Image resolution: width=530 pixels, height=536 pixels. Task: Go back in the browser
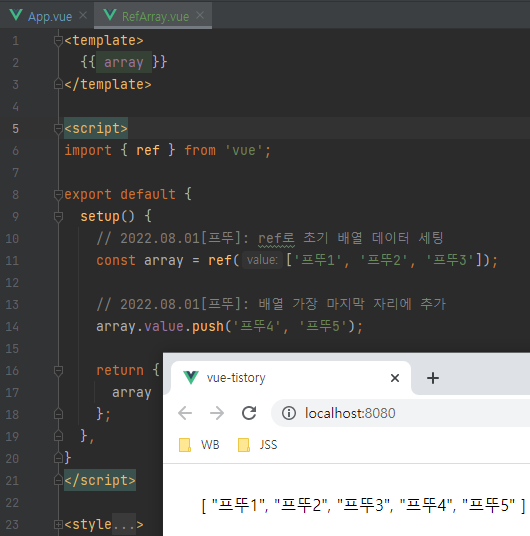(185, 413)
